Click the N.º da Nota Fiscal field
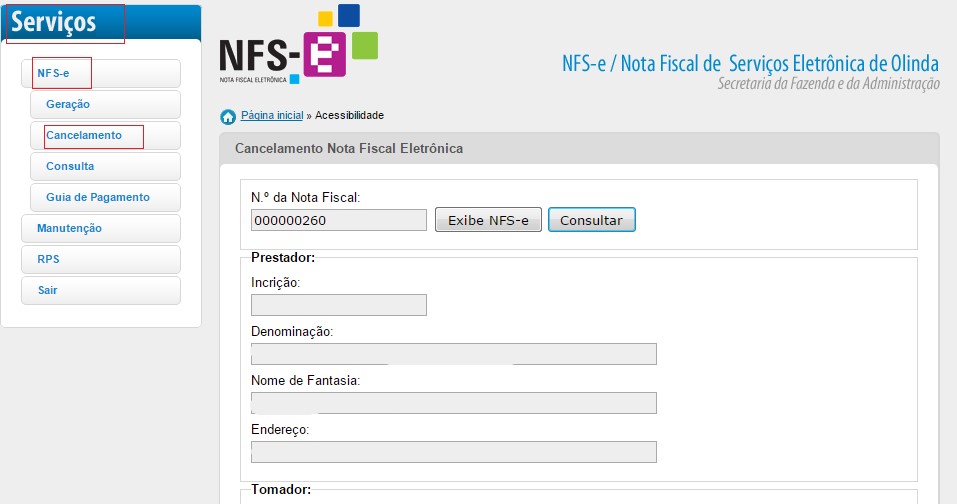The image size is (957, 504). 339,220
